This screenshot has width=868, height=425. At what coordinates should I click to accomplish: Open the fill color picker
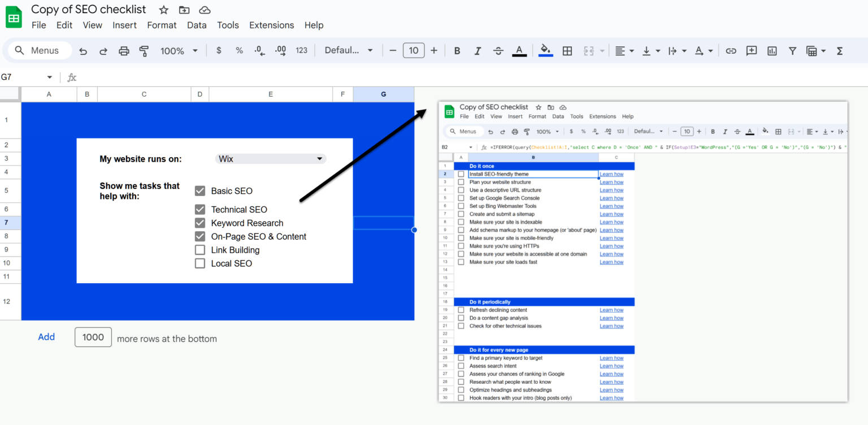pyautogui.click(x=545, y=50)
